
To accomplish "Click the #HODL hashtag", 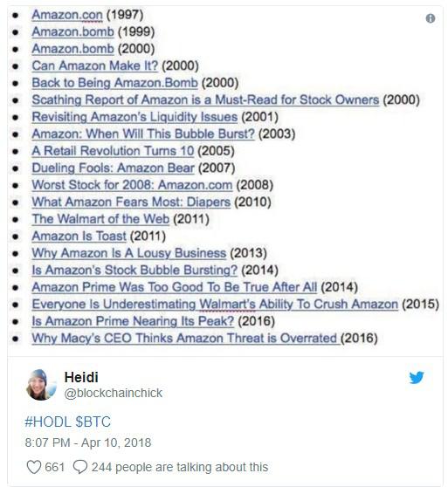I will click(48, 422).
